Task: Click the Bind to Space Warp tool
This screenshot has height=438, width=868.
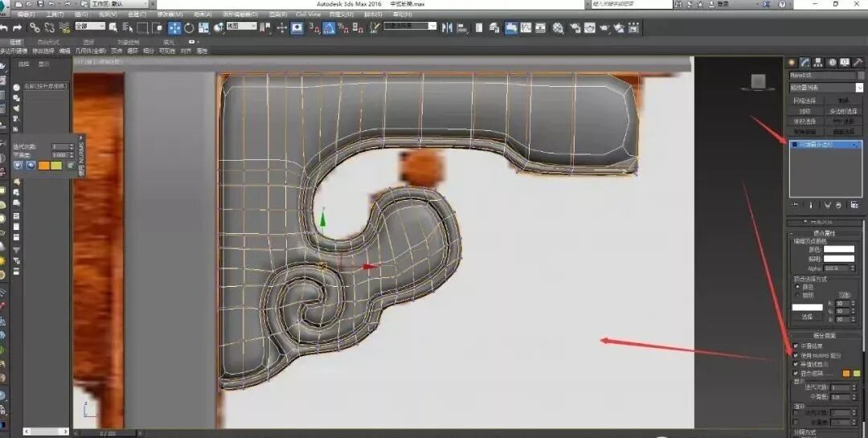Action: [65, 27]
